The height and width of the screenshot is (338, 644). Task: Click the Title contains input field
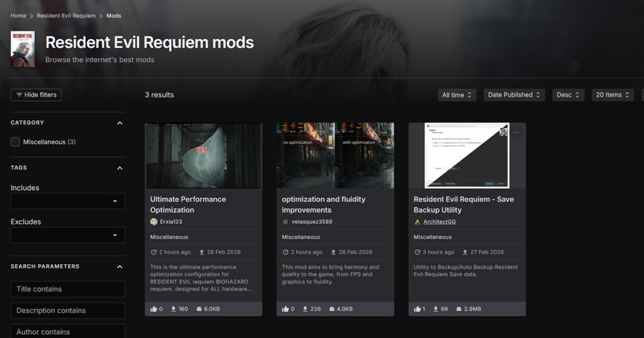pos(68,289)
